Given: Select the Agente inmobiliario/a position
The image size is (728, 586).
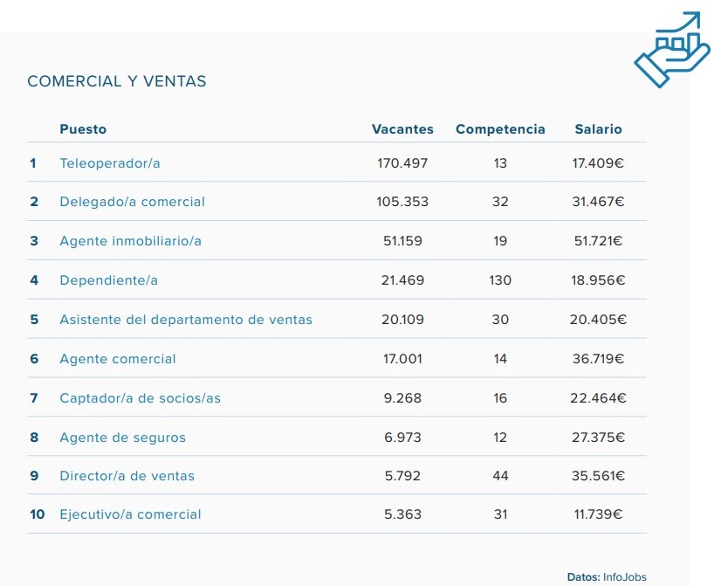Looking at the screenshot, I should pos(130,241).
